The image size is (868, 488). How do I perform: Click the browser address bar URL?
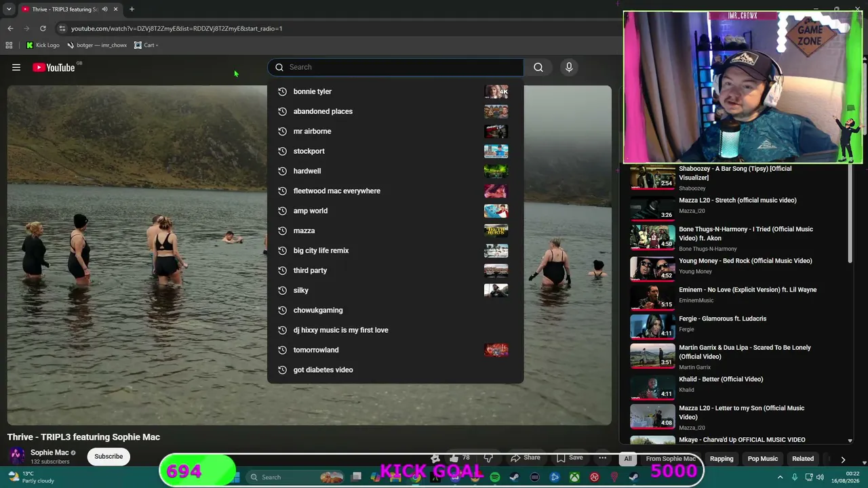(176, 28)
